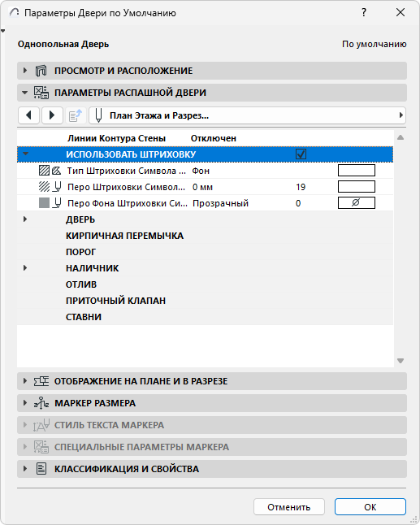This screenshot has width=420, height=525.
Task: Click parameter list scroll up arrow
Action: (401, 137)
